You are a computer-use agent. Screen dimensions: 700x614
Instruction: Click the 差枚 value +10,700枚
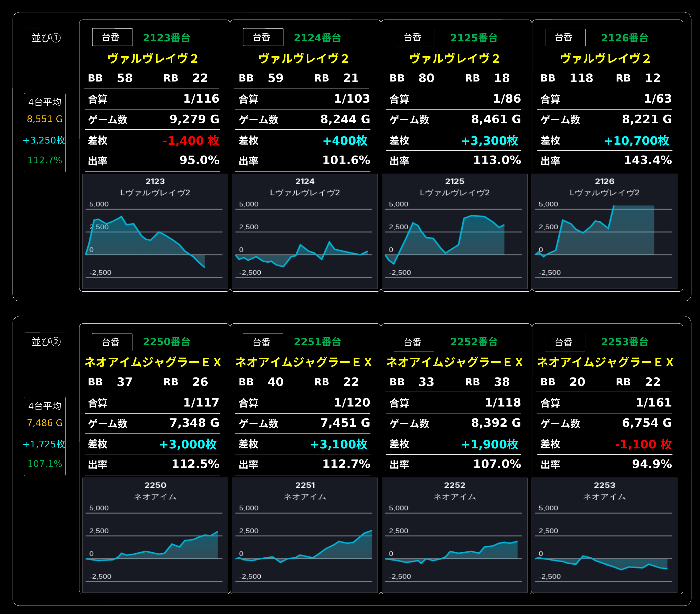pyautogui.click(x=636, y=140)
